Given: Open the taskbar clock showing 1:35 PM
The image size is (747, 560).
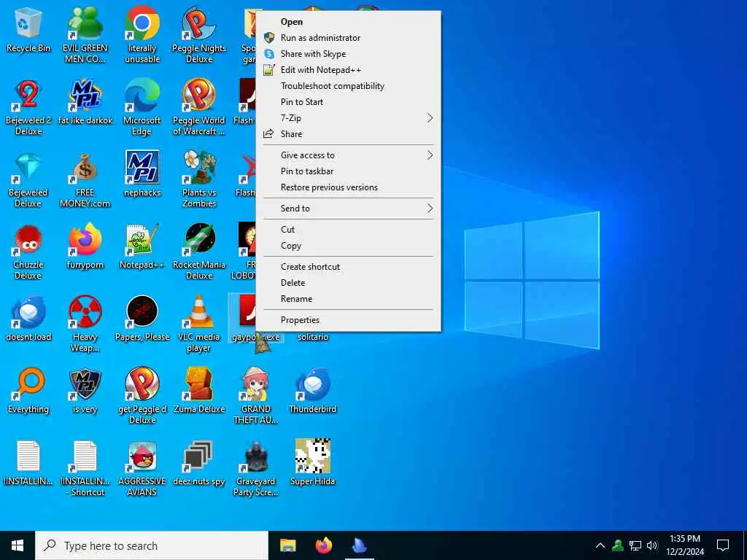Looking at the screenshot, I should pyautogui.click(x=685, y=545).
